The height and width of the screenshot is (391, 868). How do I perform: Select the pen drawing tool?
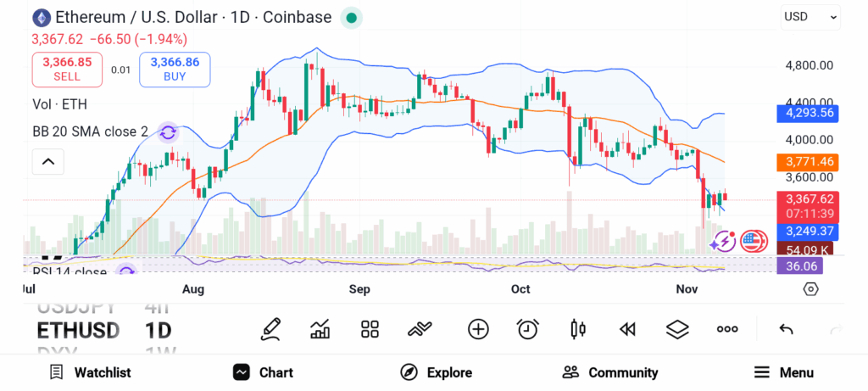point(271,329)
